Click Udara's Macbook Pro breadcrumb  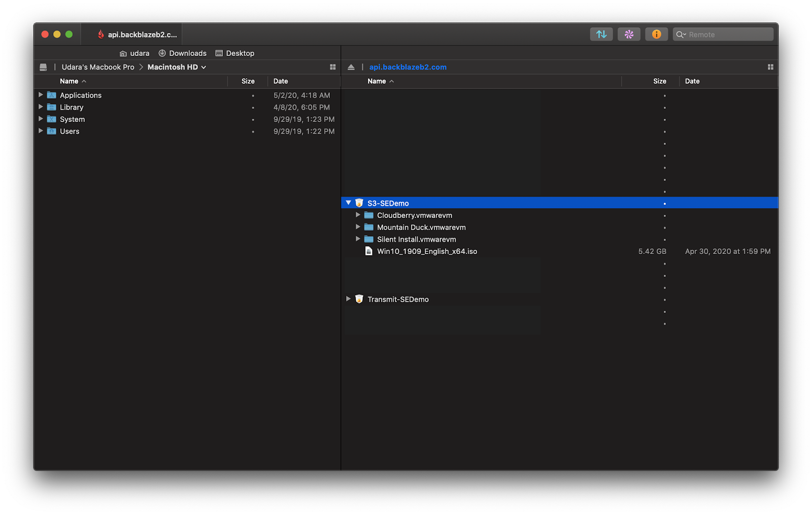(x=98, y=67)
